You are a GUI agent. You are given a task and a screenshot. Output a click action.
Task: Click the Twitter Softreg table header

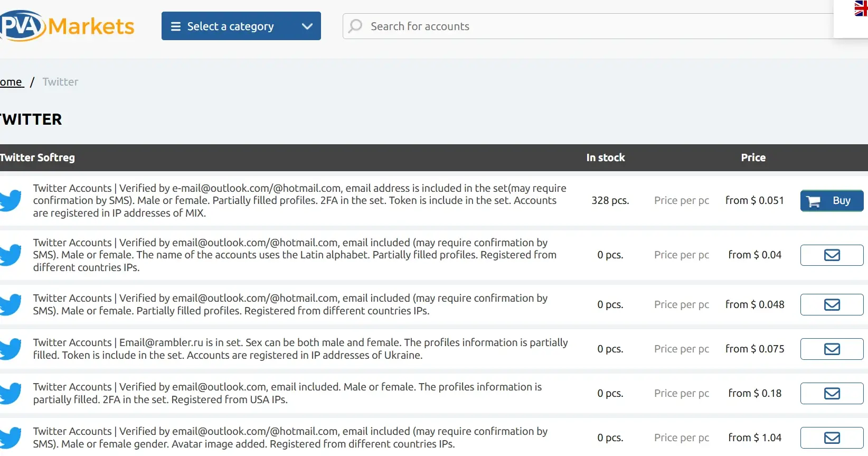click(37, 157)
